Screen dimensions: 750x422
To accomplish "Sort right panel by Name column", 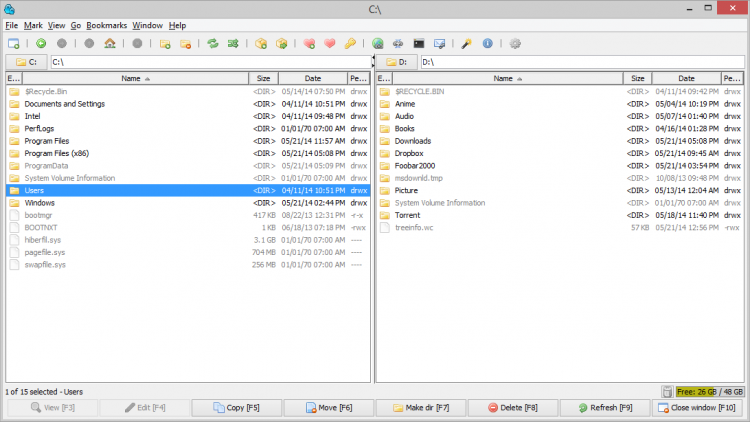I will (507, 78).
